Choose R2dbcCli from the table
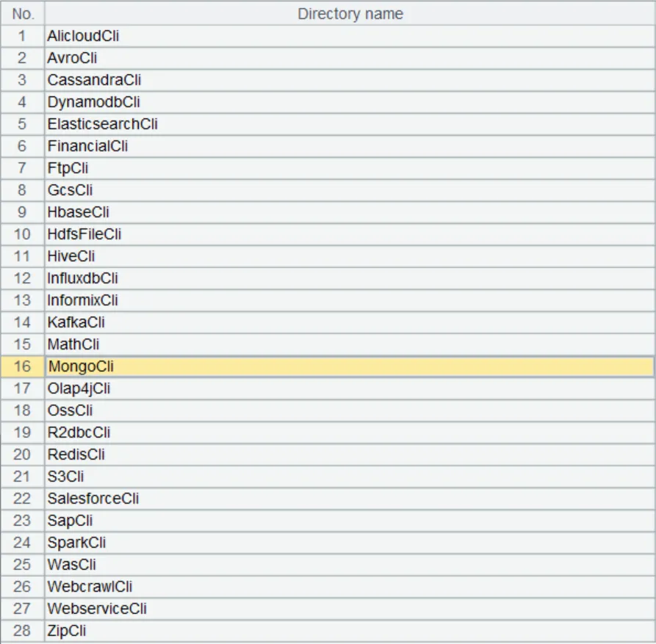The image size is (656, 644). coord(350,433)
